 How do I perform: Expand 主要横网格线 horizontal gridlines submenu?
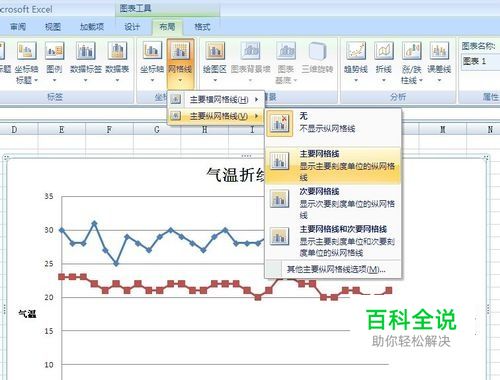pos(216,99)
